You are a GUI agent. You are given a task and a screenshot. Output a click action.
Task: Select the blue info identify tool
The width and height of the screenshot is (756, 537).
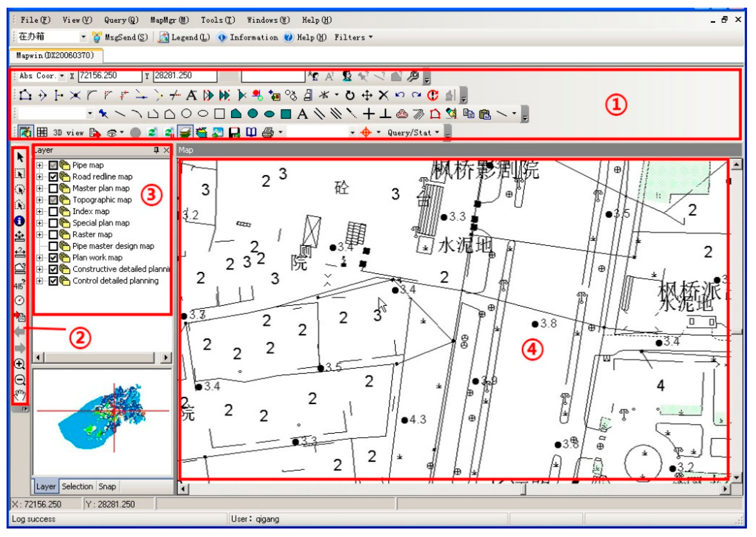[x=19, y=221]
